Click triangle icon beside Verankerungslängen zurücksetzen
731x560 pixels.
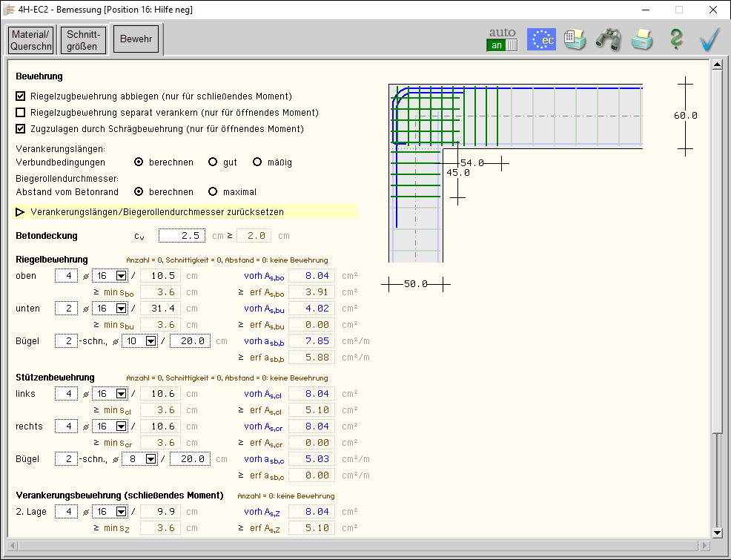[20, 212]
